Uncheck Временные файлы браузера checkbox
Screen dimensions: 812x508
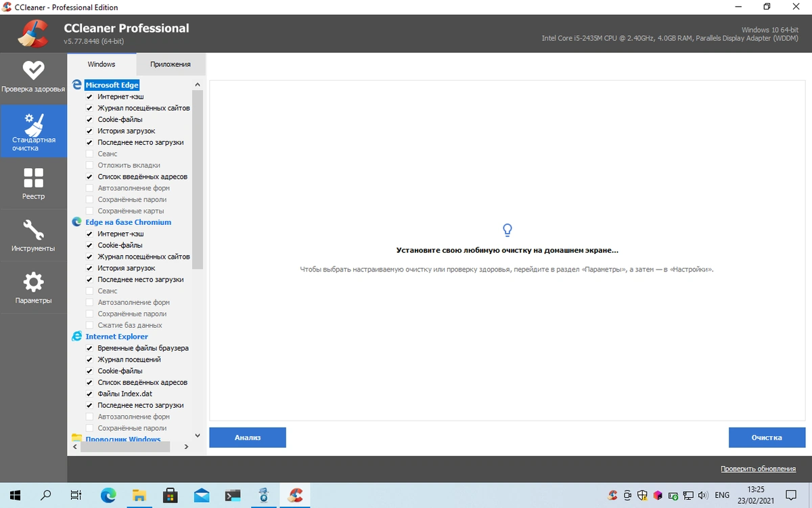(x=90, y=348)
